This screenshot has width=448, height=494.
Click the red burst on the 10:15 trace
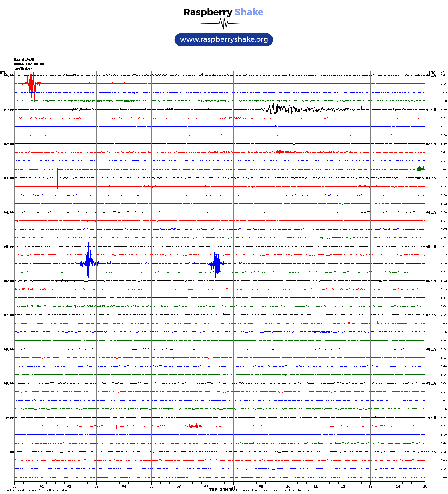coord(195,426)
